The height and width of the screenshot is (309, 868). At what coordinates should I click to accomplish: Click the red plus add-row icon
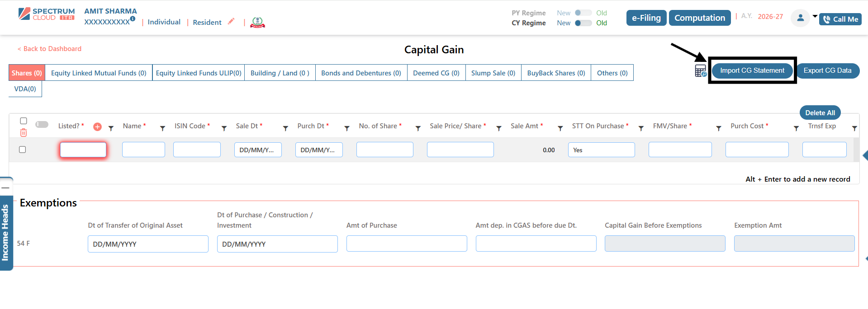[97, 127]
